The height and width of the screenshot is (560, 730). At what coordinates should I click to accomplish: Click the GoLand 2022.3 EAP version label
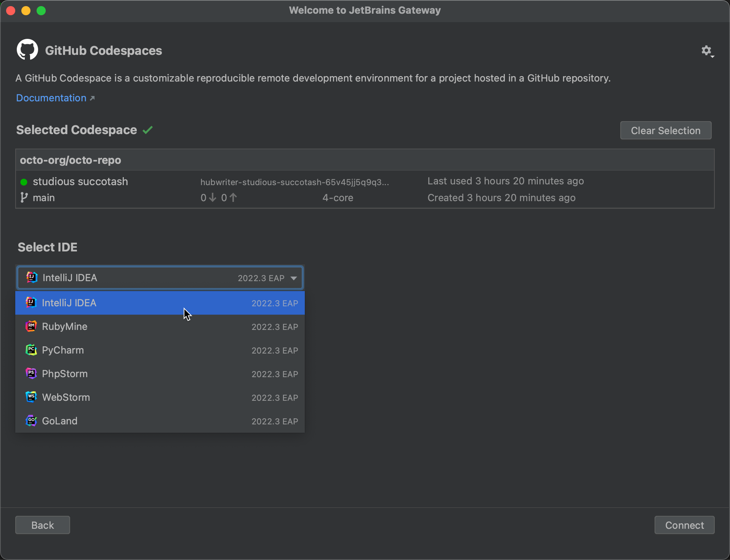click(x=275, y=421)
